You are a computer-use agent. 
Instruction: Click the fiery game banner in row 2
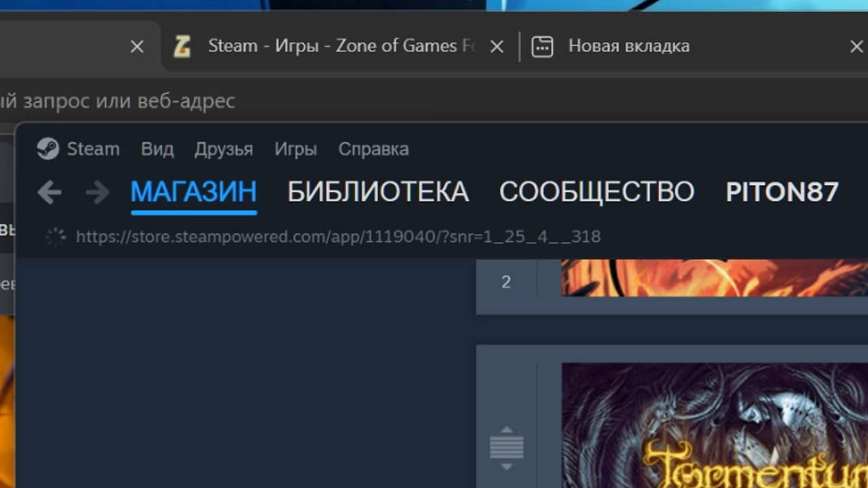(x=715, y=278)
